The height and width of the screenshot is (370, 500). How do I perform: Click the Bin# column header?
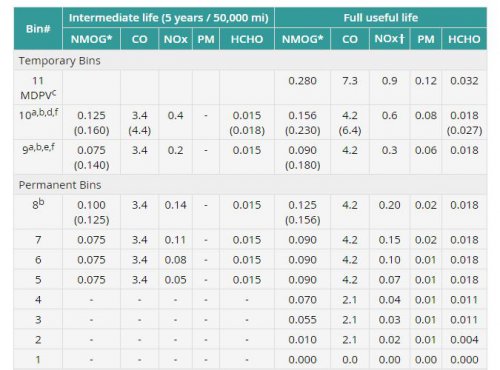click(38, 29)
